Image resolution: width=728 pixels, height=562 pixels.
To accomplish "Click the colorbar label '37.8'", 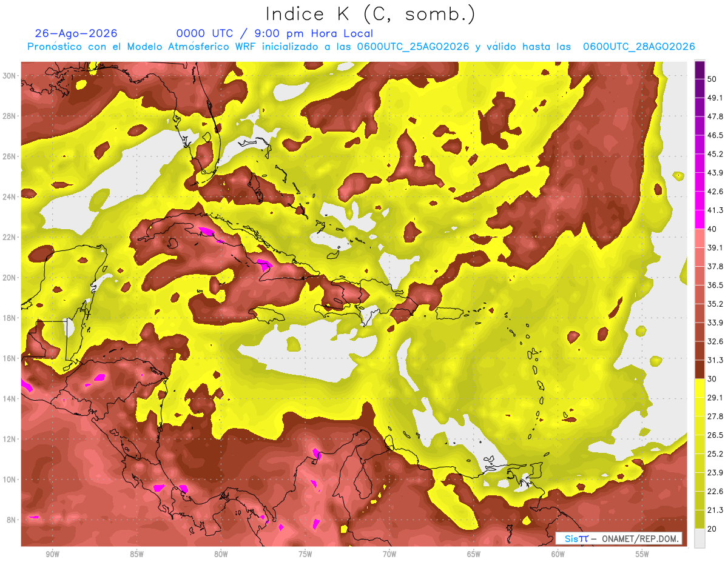I will (715, 266).
